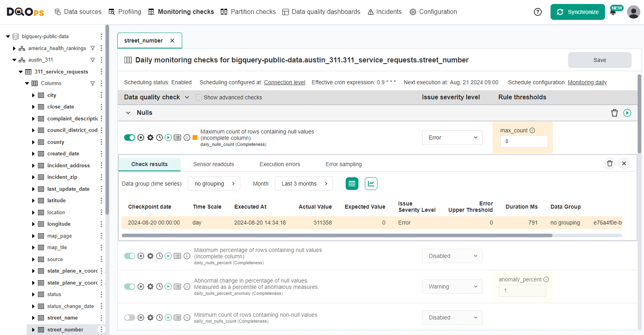The width and height of the screenshot is (644, 335).
Task: Open the Data quality check dropdown arrow
Action: (x=187, y=97)
